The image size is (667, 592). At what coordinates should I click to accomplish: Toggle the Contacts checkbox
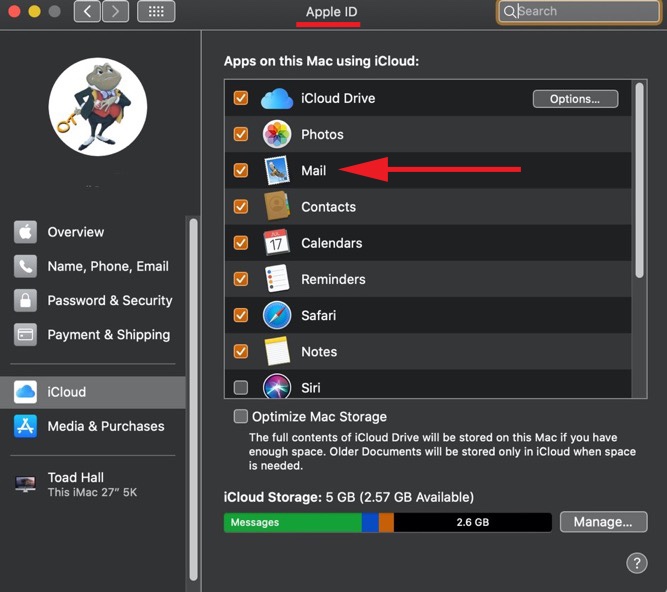coord(241,207)
